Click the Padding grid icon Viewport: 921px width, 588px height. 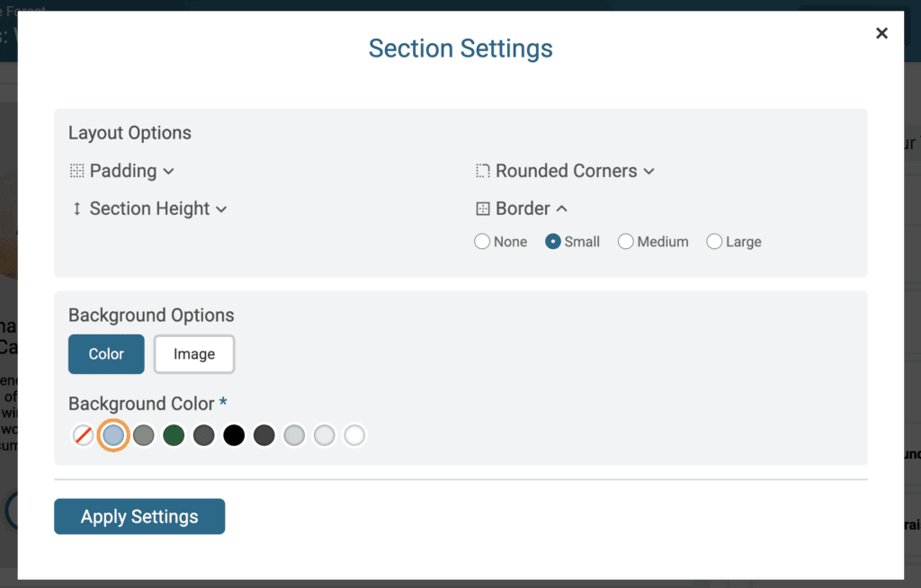[x=77, y=171]
